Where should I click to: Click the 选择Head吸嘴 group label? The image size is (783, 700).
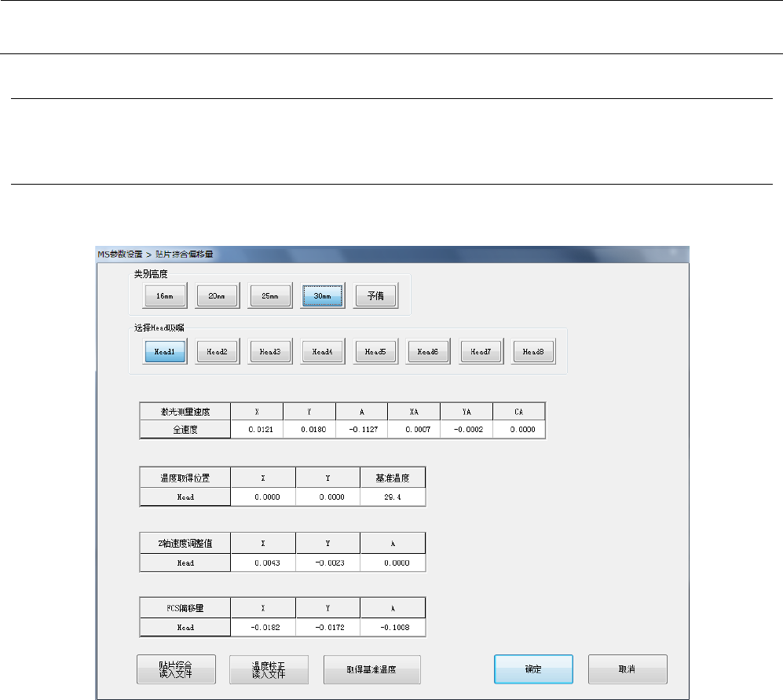[159, 328]
